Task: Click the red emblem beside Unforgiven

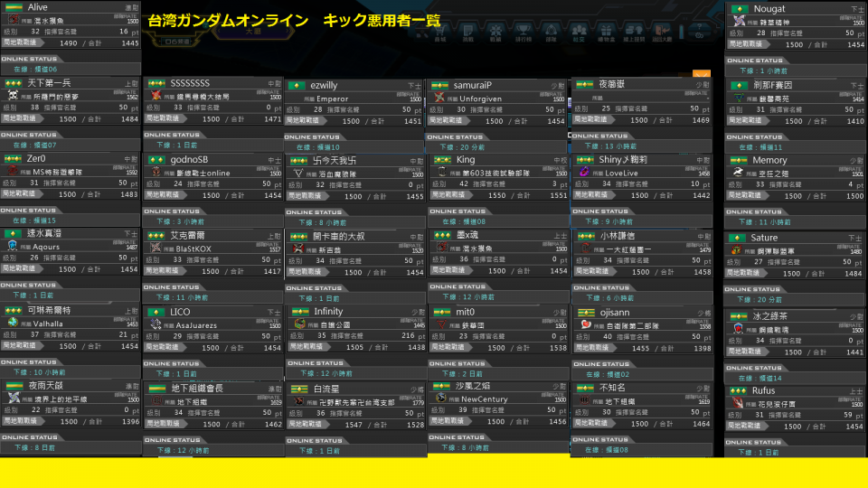Action: 440,98
